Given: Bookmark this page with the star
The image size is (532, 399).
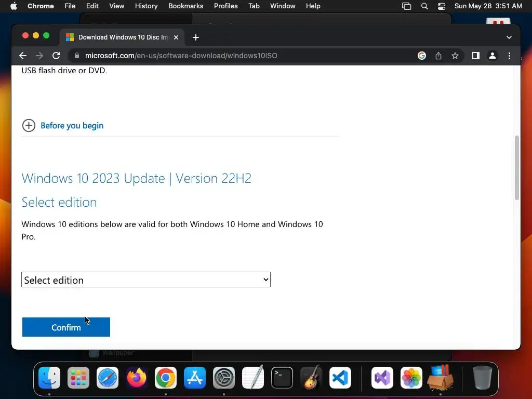Looking at the screenshot, I should click(x=455, y=56).
